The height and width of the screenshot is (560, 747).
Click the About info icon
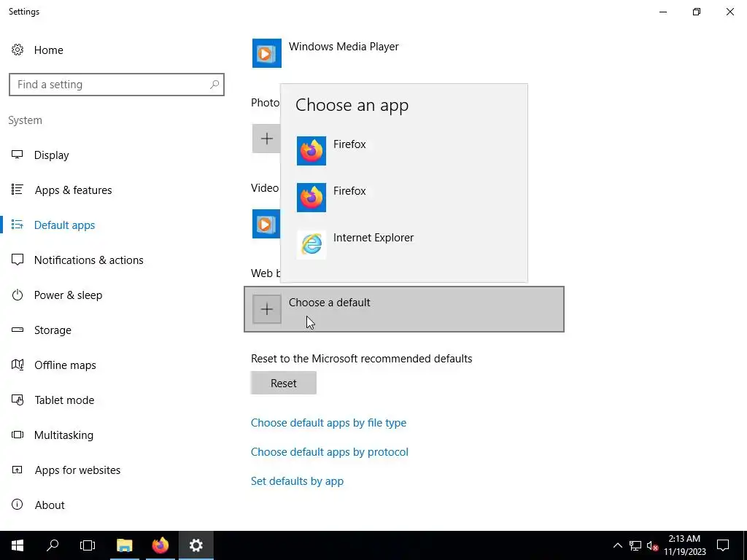point(18,505)
